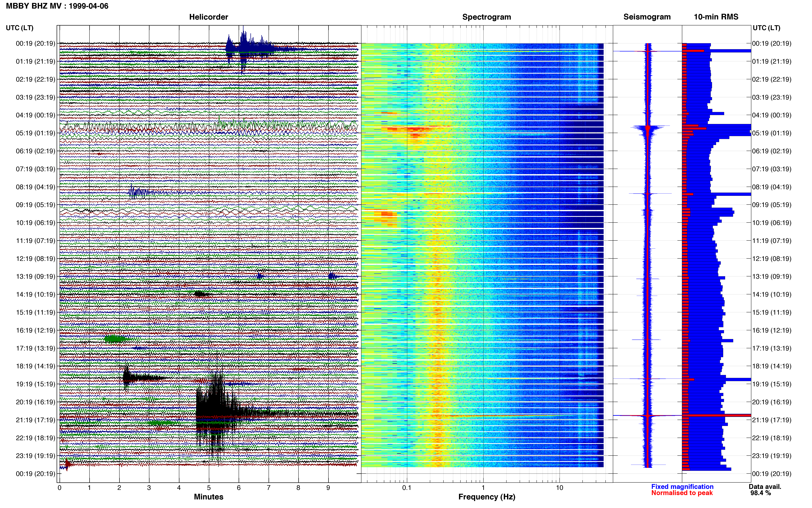The width and height of the screenshot is (812, 508).
Task: Click left time label 21:19 (17:19)
Action: [x=36, y=420]
